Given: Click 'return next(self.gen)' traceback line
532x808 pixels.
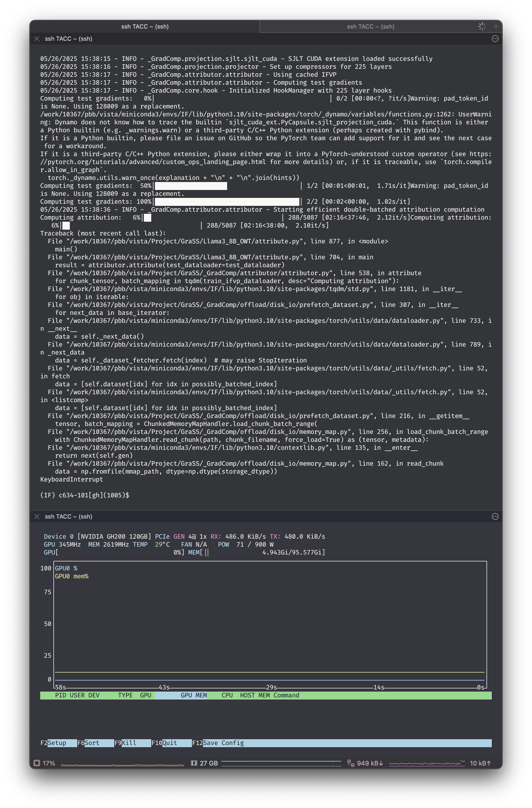Looking at the screenshot, I should (94, 456).
